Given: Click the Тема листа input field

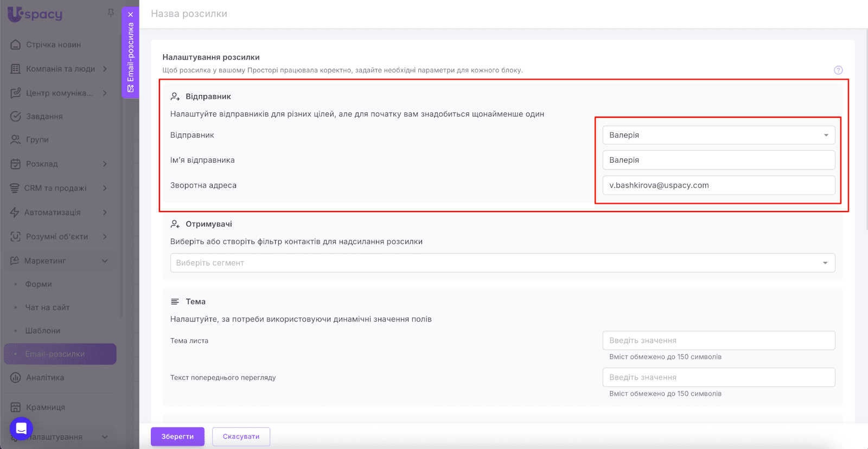Looking at the screenshot, I should 718,341.
